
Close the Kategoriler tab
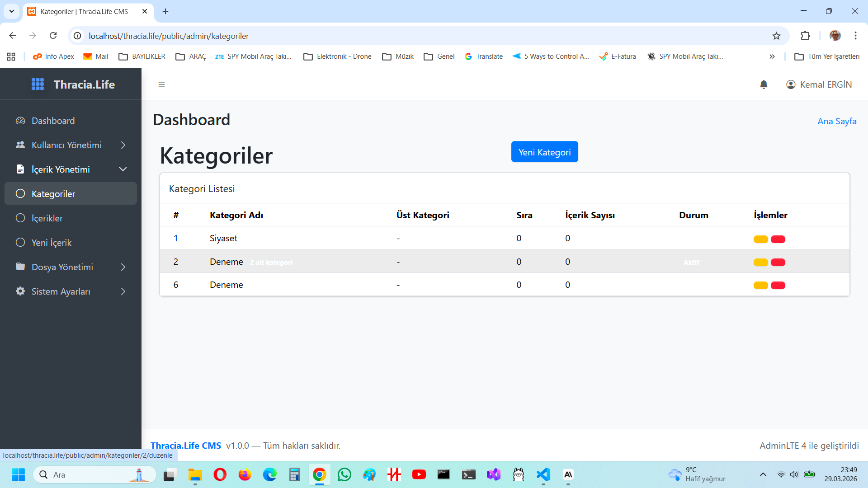(145, 11)
